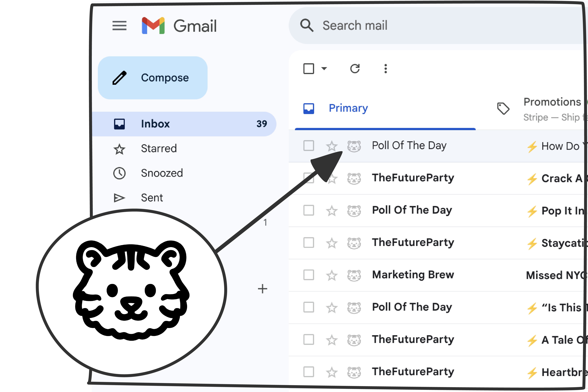Click the search magnifier icon
The image size is (588, 392).
[307, 26]
